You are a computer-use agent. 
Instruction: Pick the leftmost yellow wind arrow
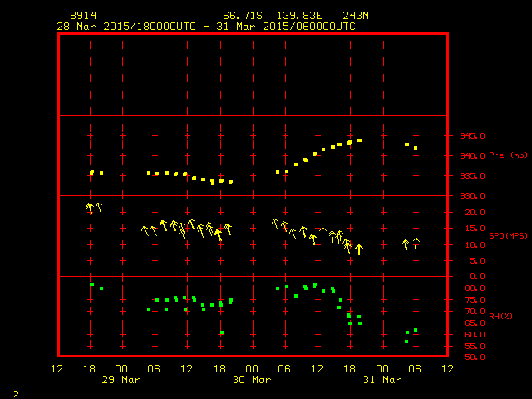[x=90, y=208]
